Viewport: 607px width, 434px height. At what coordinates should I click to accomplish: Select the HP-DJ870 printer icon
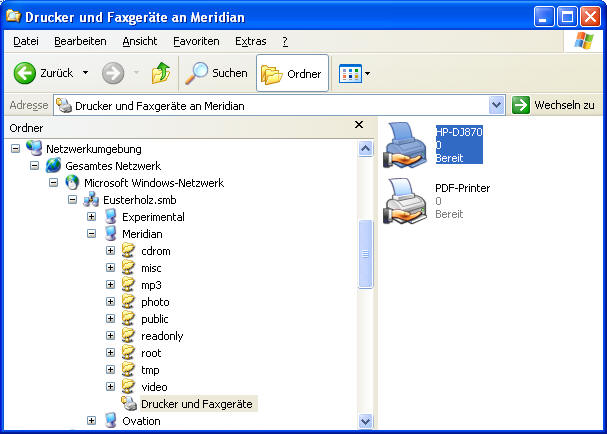coord(405,146)
